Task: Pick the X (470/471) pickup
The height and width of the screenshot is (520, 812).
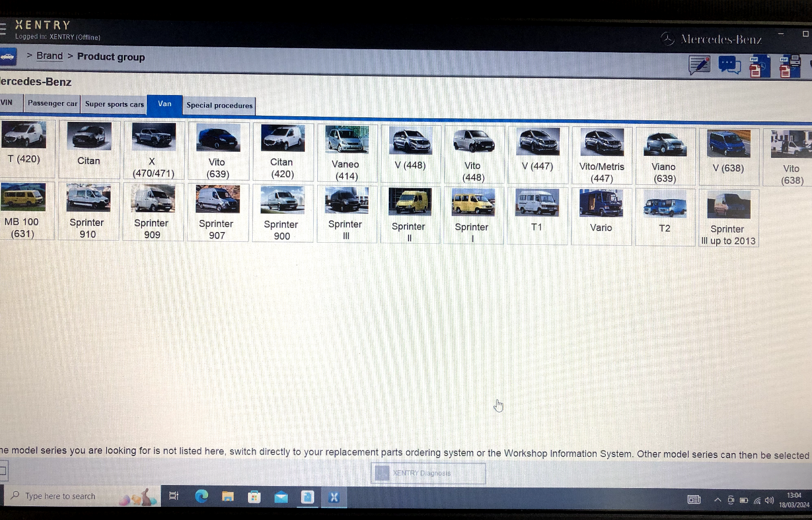Action: (153, 151)
